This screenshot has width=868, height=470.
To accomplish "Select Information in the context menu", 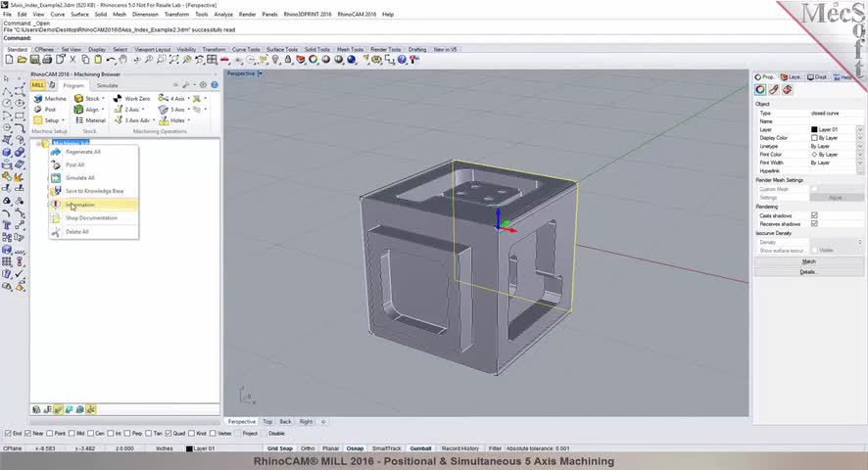I will point(93,205).
